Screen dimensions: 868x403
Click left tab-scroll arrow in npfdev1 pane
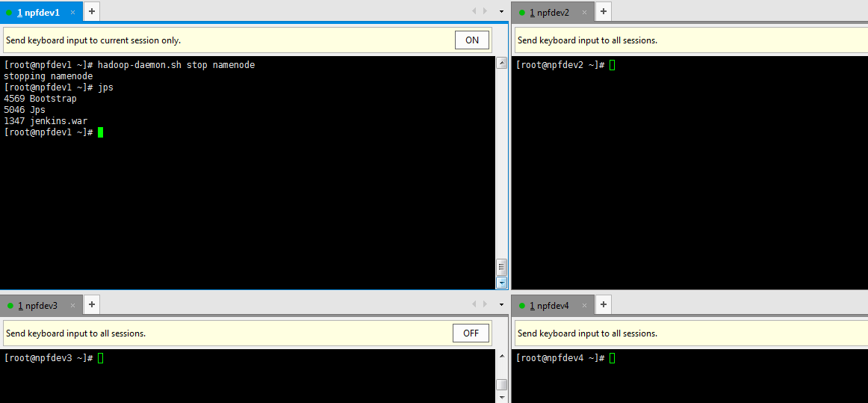pos(474,11)
